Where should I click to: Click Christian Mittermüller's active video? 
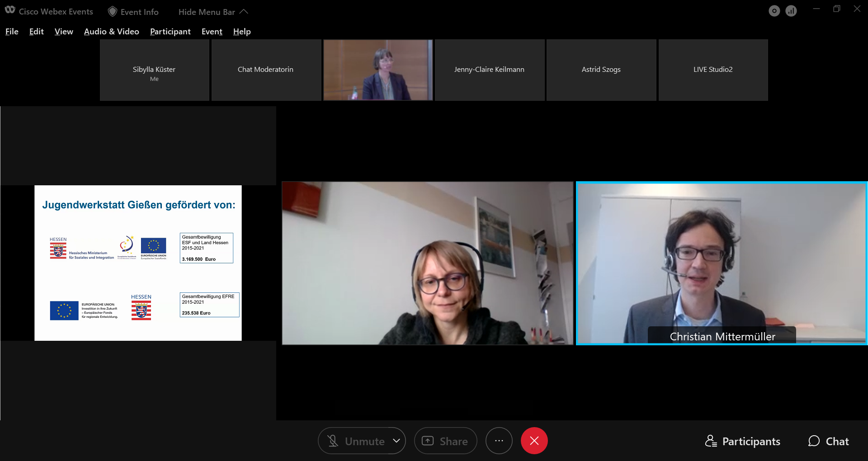click(x=722, y=263)
